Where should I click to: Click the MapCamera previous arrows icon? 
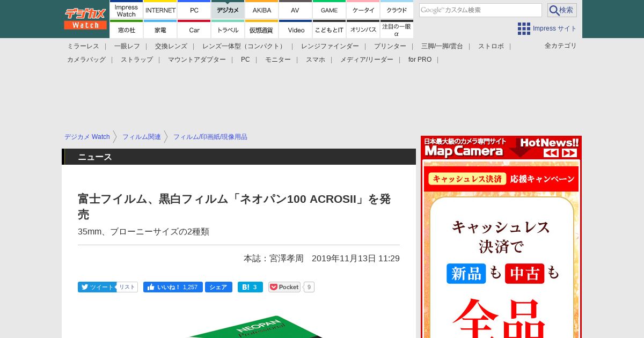click(551, 153)
